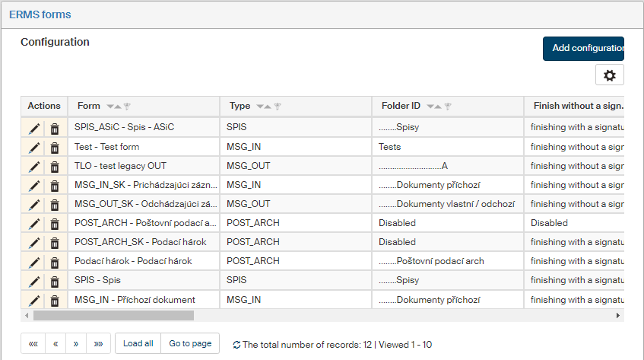The width and height of the screenshot is (644, 360).
Task: Refresh the record count icon
Action: coord(236,345)
